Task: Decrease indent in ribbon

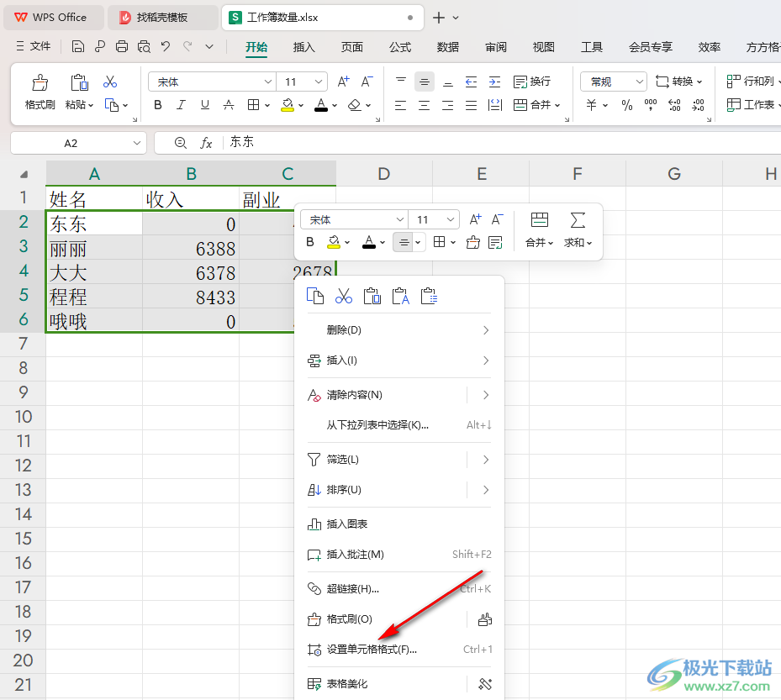Action: tap(471, 82)
